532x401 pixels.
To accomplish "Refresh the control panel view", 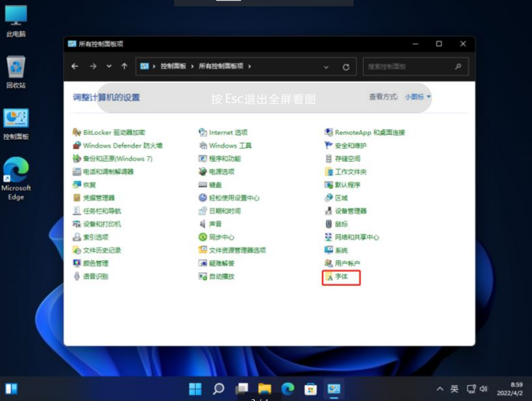I will (x=346, y=67).
